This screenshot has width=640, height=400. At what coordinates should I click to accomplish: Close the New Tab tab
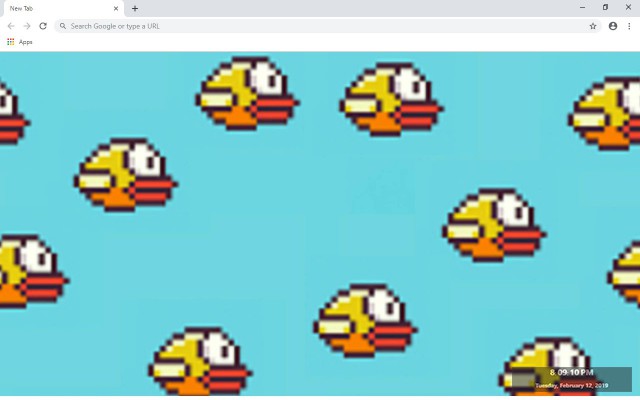coord(116,8)
